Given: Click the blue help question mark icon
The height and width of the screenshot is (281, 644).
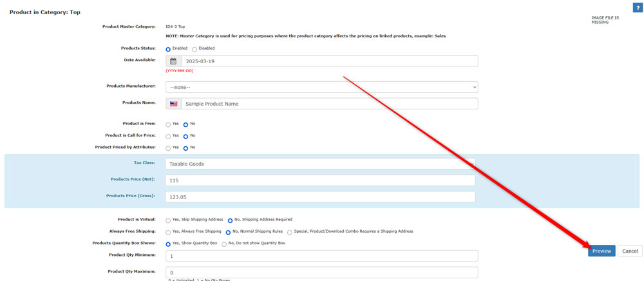Looking at the screenshot, I should [638, 8].
